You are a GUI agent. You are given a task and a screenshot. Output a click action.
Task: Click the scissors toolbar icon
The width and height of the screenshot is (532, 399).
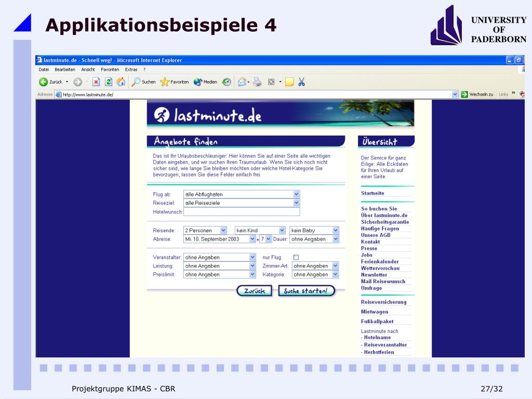point(302,82)
